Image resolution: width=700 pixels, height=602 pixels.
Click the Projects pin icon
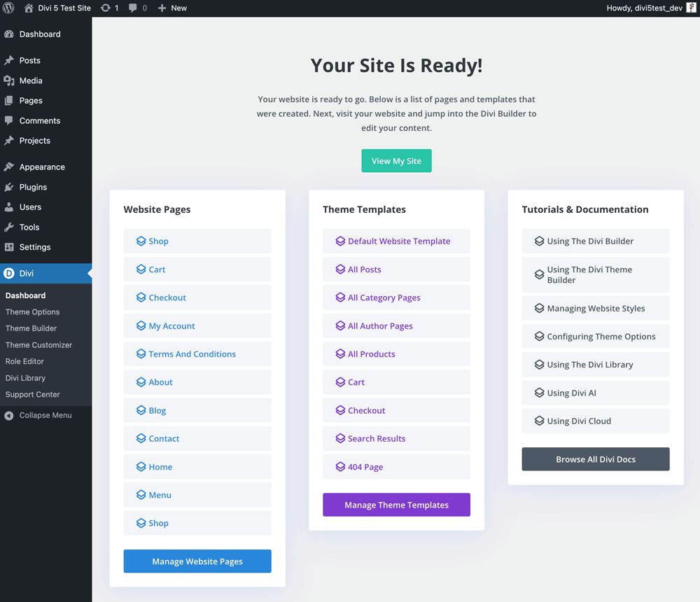coord(9,140)
